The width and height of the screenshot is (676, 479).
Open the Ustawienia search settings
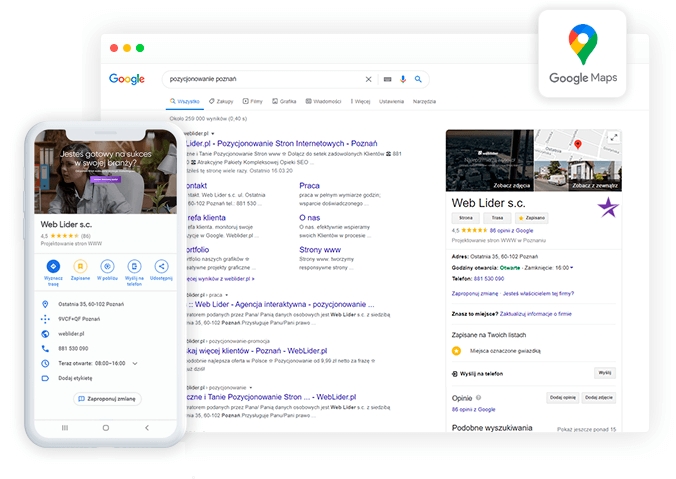point(391,101)
